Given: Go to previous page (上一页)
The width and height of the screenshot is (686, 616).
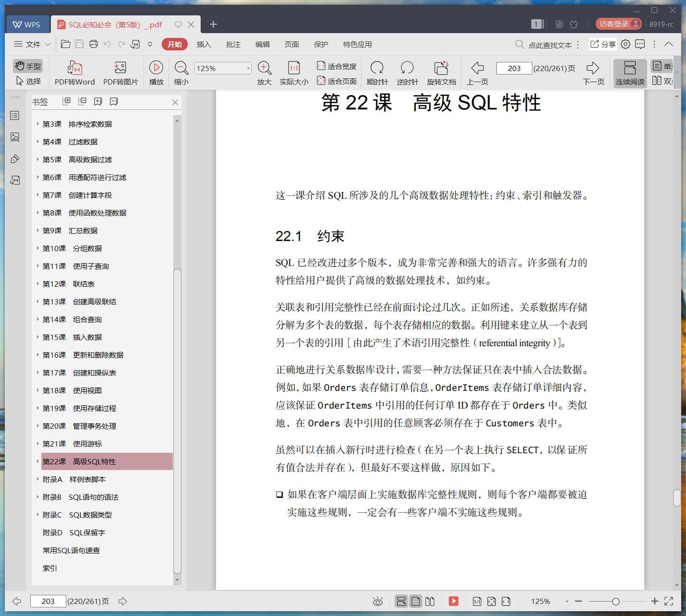Looking at the screenshot, I should pos(477,73).
